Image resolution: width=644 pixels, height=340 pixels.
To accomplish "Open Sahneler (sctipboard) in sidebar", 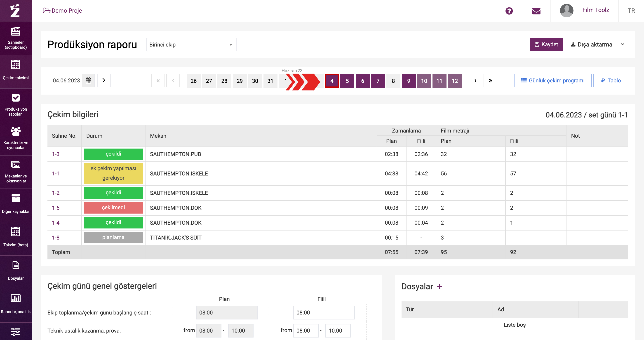I will tap(16, 38).
